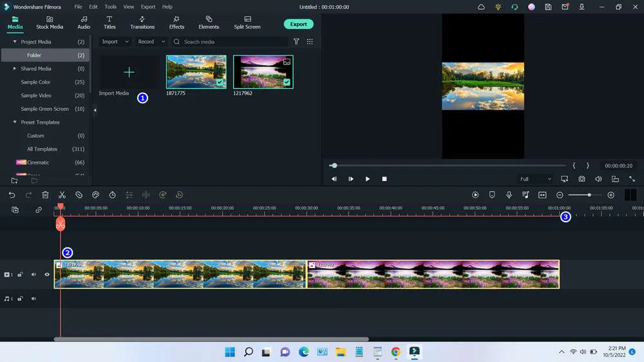
Task: Mute video track 1 audio
Action: [x=33, y=274]
